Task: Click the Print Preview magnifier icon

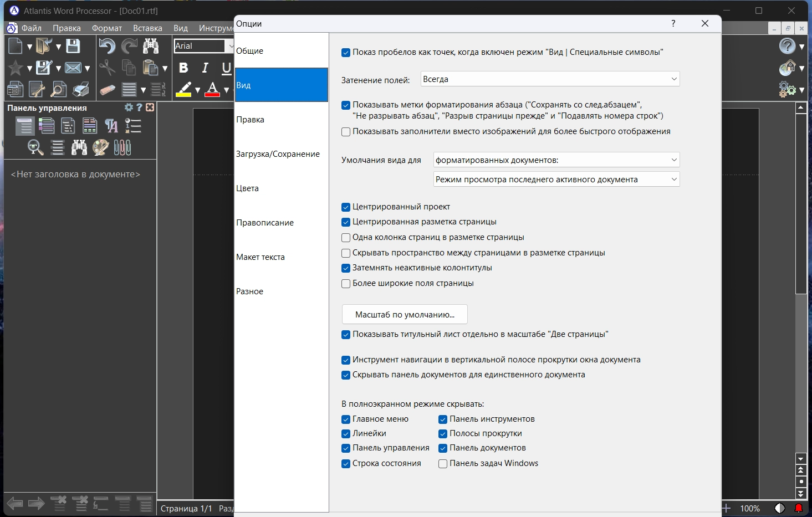Action: coord(58,89)
